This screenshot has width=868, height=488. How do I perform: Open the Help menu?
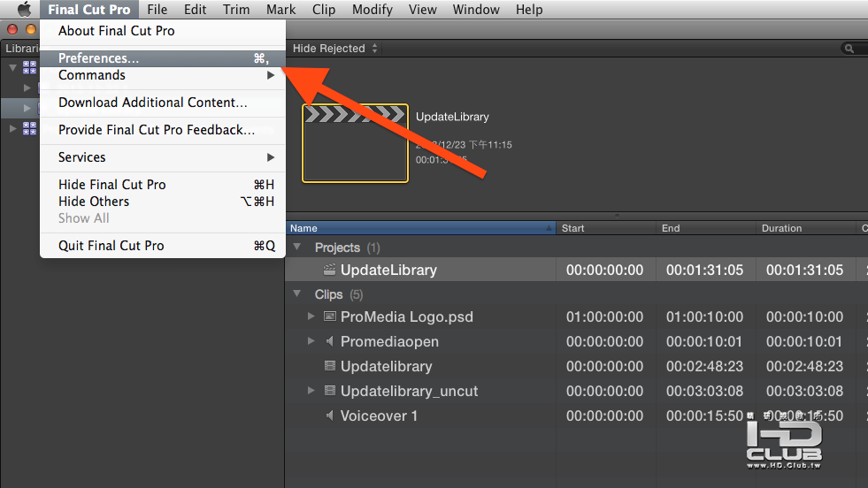pos(529,10)
